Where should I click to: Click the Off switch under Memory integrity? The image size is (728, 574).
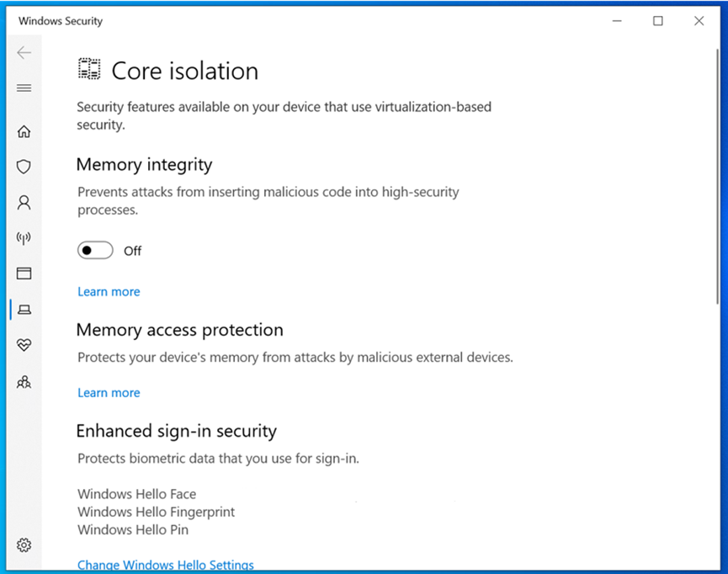[95, 250]
